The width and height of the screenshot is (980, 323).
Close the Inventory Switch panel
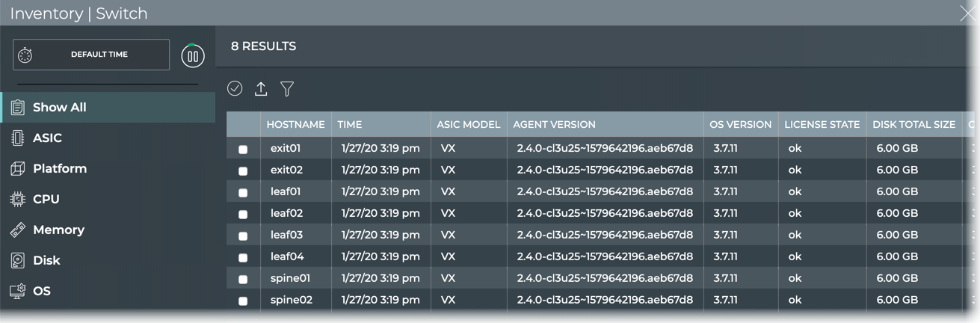coord(967,13)
